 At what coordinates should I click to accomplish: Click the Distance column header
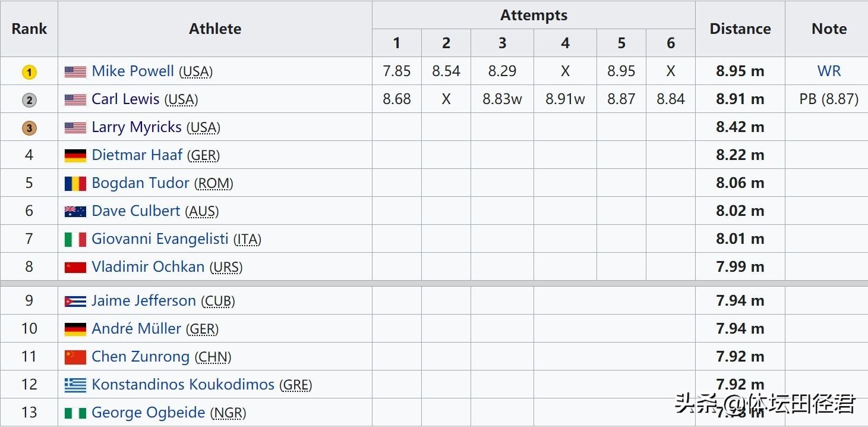click(x=740, y=29)
